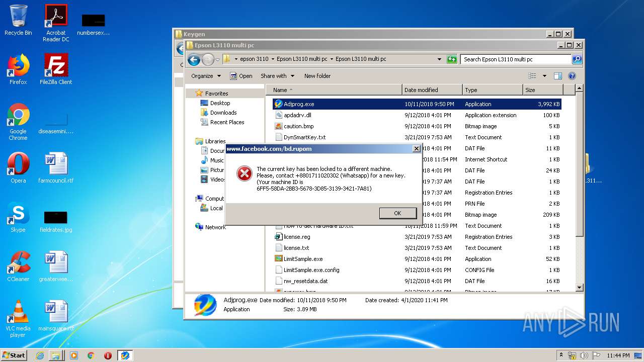Open Explorer help
The width and height of the screenshot is (644, 362).
[572, 76]
